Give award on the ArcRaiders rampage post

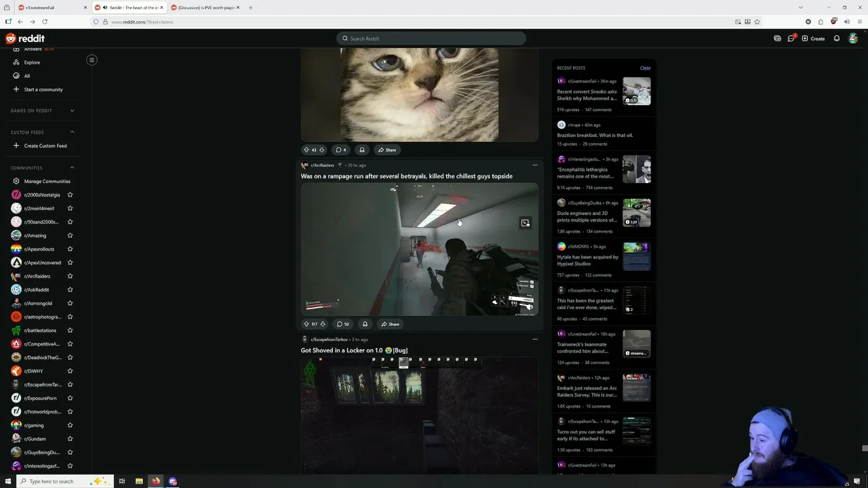365,324
